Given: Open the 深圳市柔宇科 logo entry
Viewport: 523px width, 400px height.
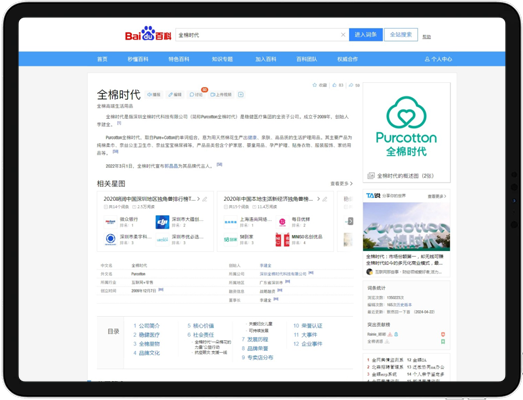Looking at the screenshot, I should (x=110, y=239).
